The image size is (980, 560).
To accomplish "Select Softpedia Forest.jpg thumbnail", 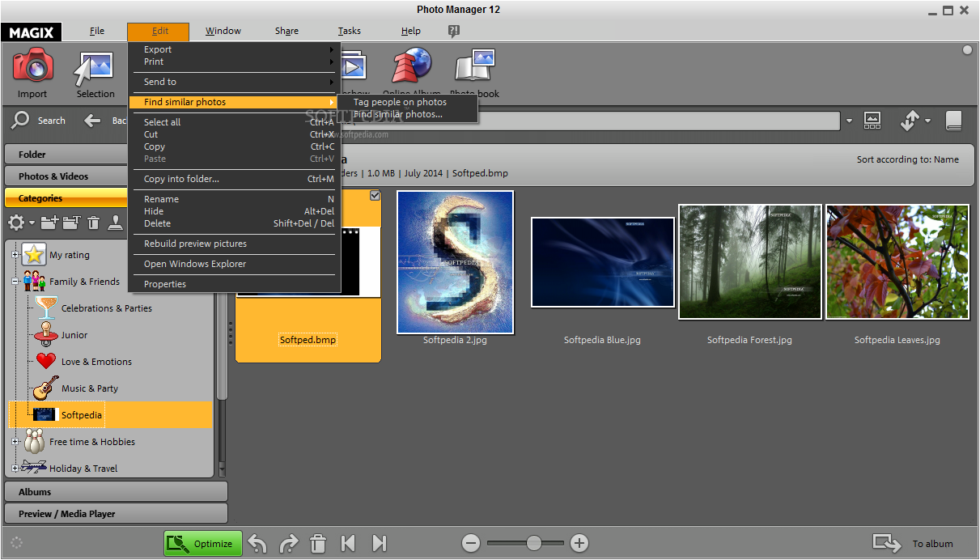I will click(749, 262).
